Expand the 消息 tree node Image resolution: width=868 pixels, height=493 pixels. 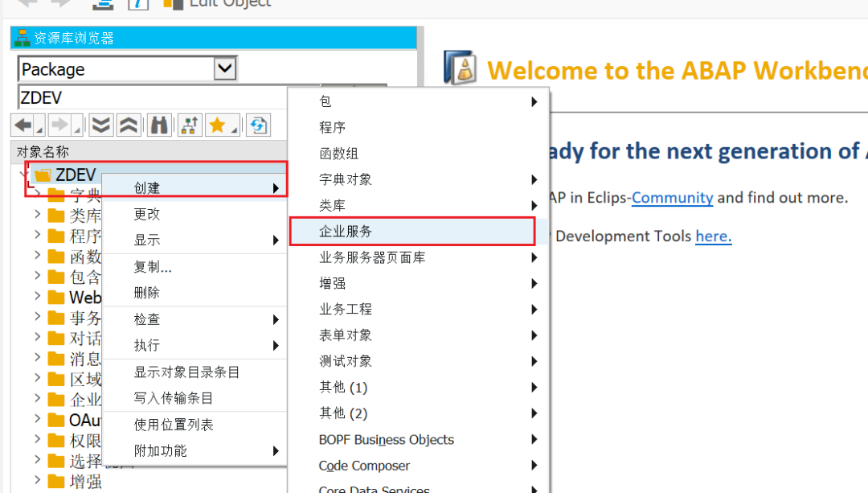37,357
